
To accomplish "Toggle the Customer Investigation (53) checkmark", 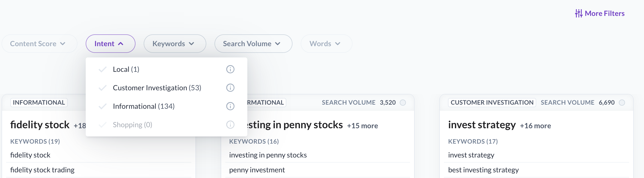I will pos(103,88).
